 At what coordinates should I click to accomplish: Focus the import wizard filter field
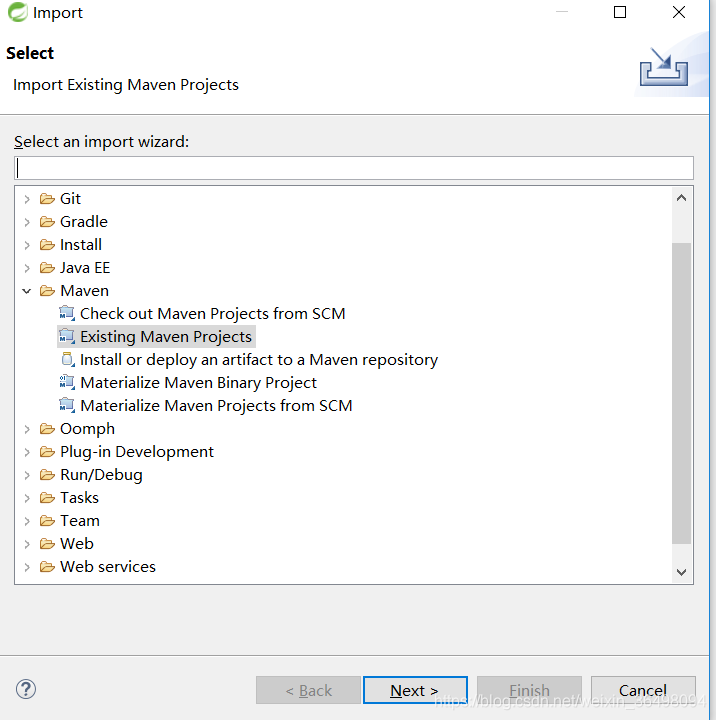tap(354, 168)
